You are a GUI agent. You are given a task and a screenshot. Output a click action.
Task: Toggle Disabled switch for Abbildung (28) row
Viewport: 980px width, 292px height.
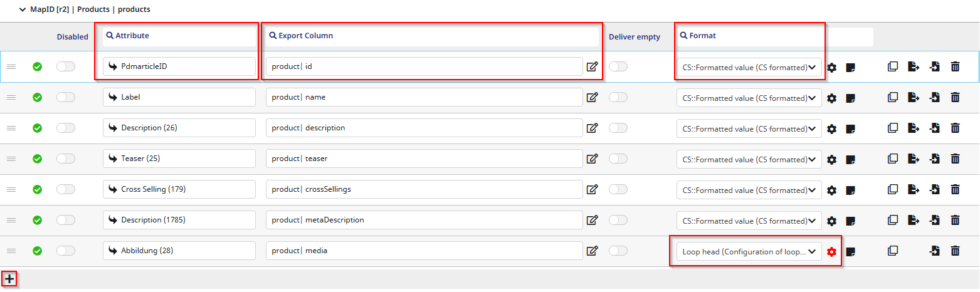pos(66,251)
